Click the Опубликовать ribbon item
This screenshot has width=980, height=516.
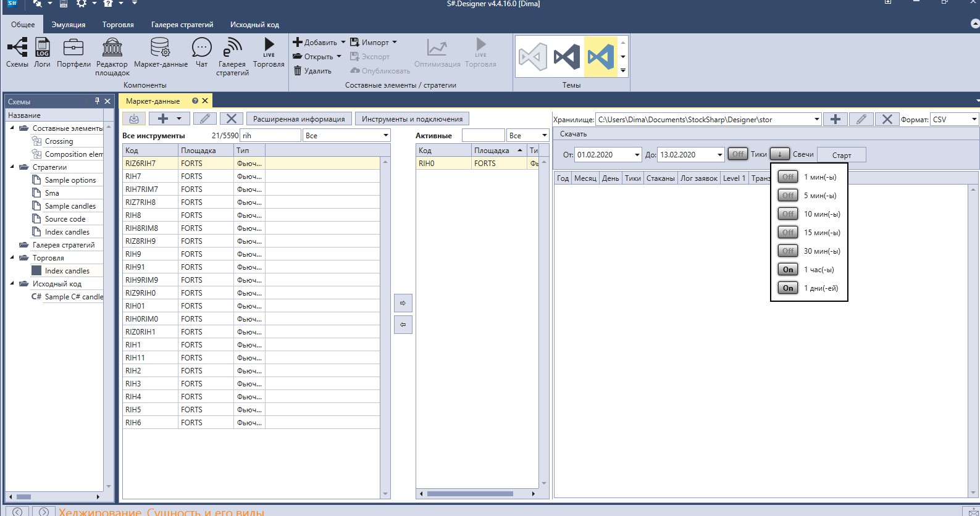(380, 71)
